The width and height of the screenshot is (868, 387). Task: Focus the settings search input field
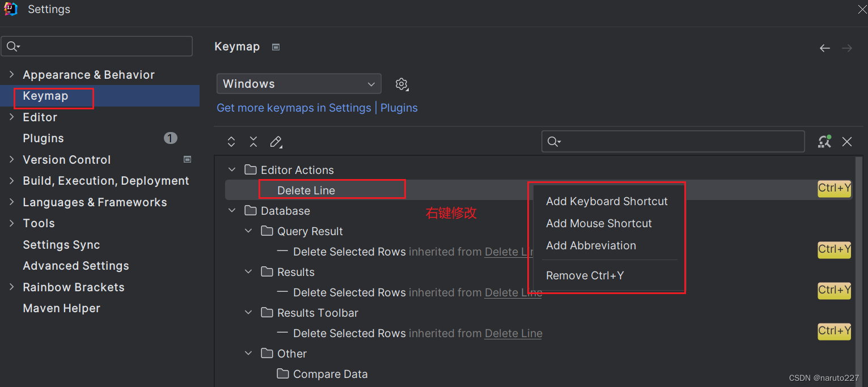click(x=97, y=46)
